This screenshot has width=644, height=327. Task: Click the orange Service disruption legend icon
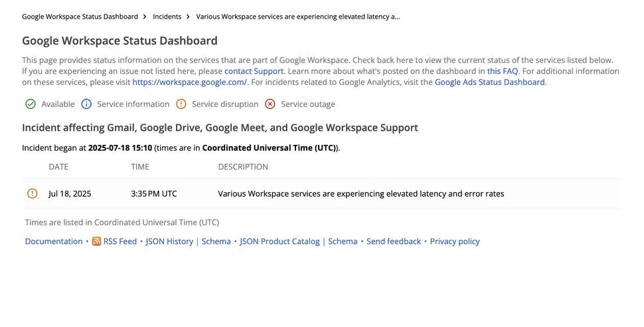tap(181, 104)
